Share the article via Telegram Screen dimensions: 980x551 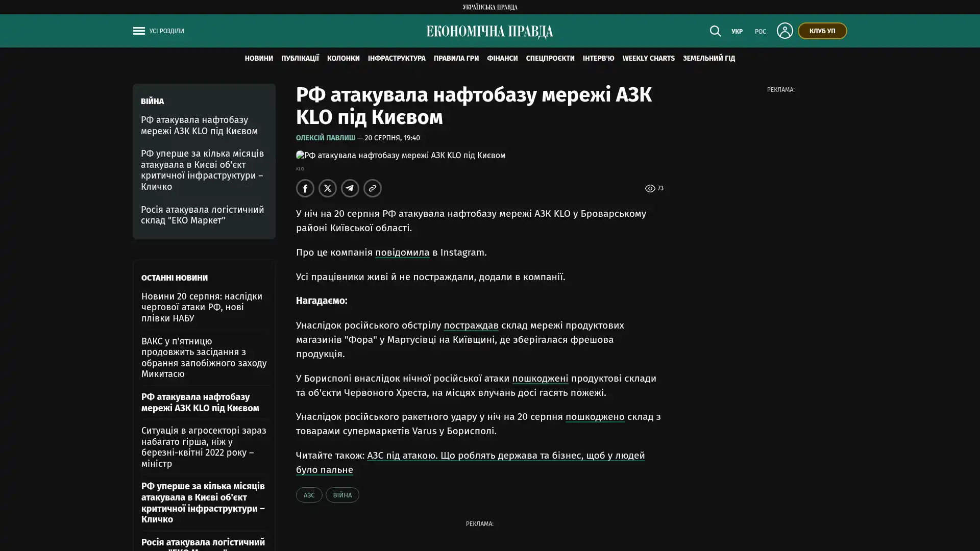click(350, 188)
